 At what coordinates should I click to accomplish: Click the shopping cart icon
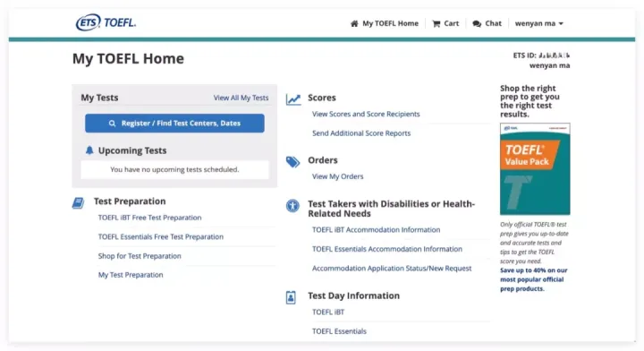click(x=436, y=24)
